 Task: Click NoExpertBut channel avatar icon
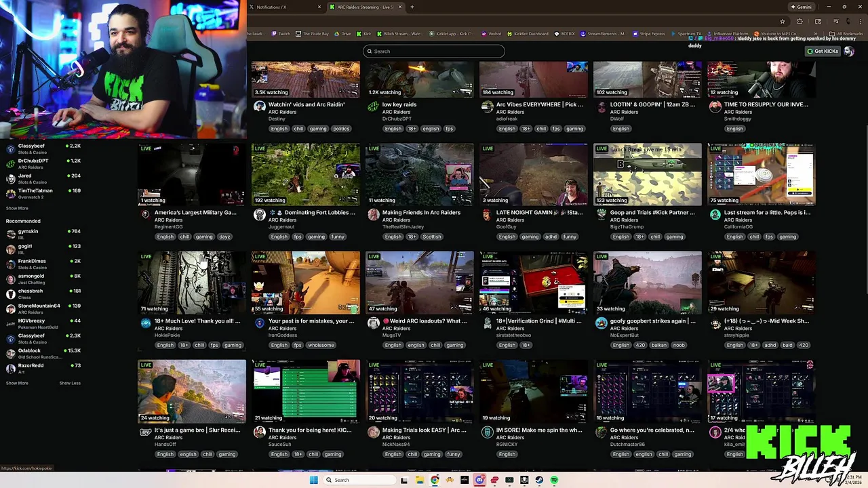[x=601, y=323]
